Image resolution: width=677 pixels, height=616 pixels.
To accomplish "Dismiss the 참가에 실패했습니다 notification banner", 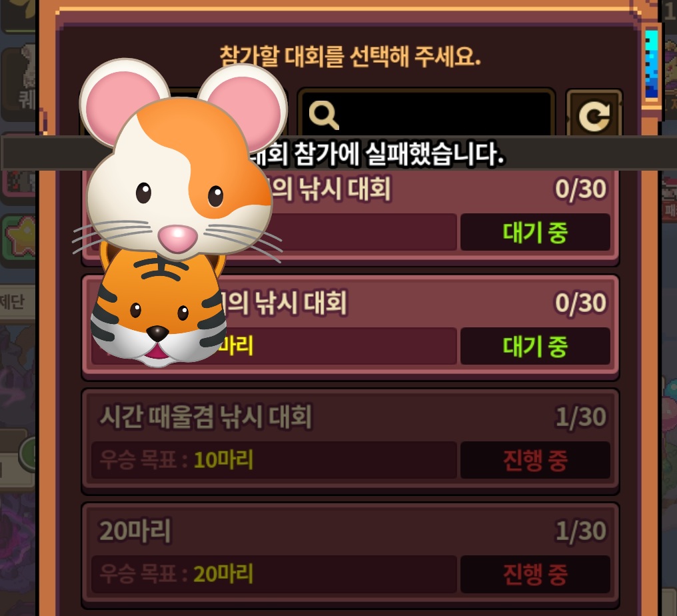I will point(339,153).
